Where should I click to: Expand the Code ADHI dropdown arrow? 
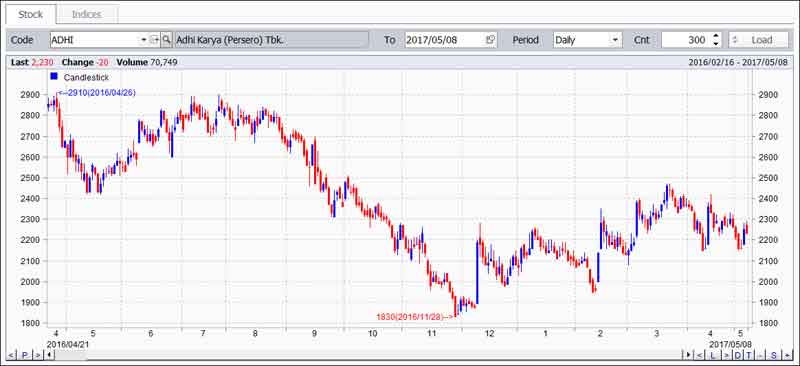pyautogui.click(x=143, y=40)
